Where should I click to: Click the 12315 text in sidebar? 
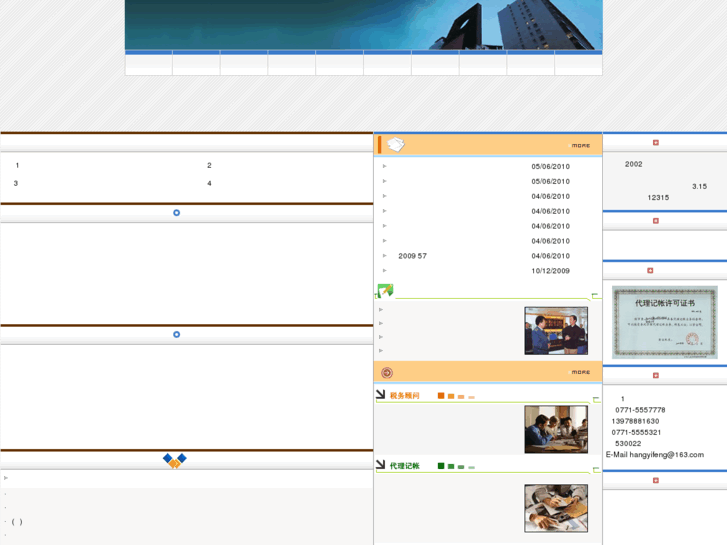(658, 197)
